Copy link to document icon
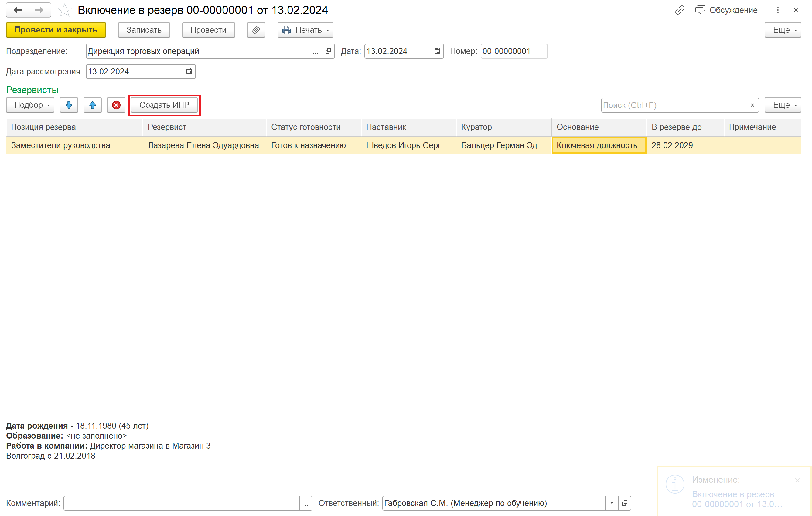The width and height of the screenshot is (812, 516). 680,10
